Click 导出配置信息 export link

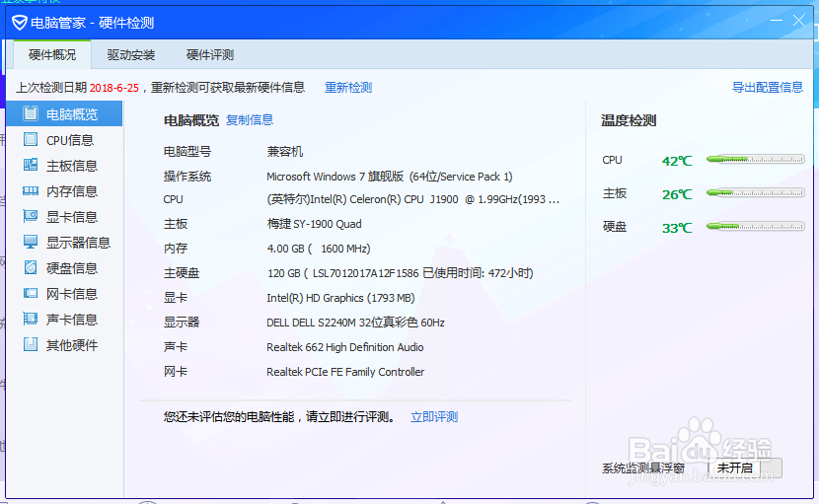point(768,87)
